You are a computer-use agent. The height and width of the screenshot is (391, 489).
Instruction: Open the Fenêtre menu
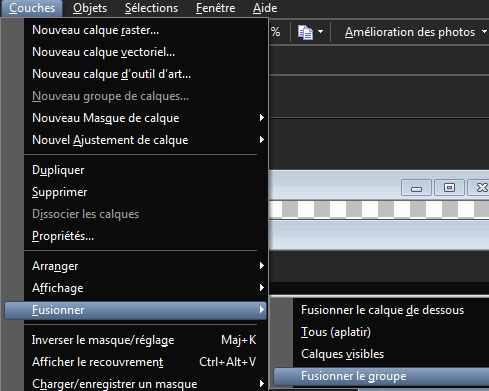click(x=215, y=8)
